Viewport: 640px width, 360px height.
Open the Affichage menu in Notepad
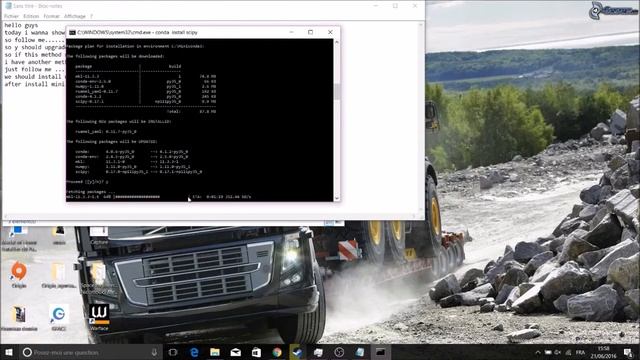75,16
